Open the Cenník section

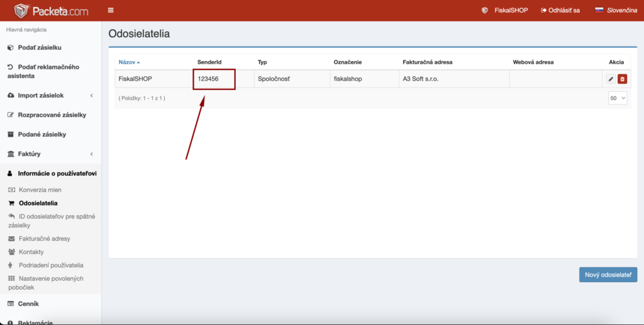point(28,304)
